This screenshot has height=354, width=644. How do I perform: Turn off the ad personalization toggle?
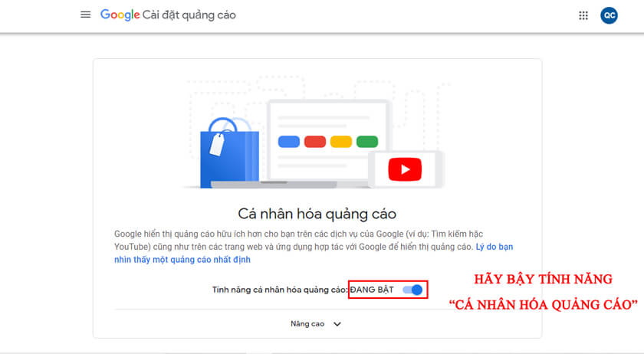tap(412, 290)
